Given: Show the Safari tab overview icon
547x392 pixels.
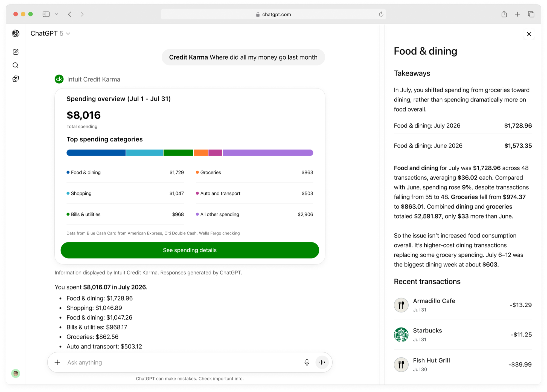Looking at the screenshot, I should pyautogui.click(x=531, y=14).
